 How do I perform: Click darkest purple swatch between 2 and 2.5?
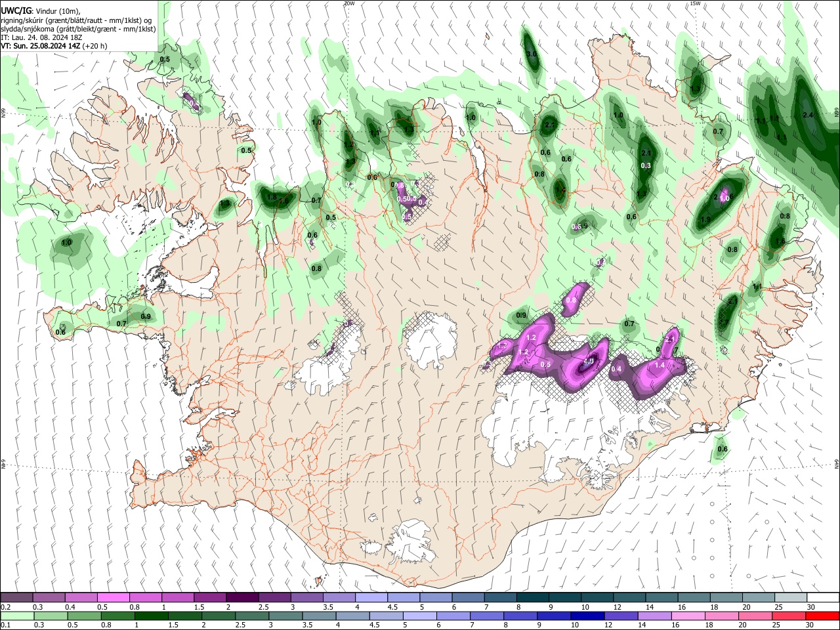(x=241, y=597)
